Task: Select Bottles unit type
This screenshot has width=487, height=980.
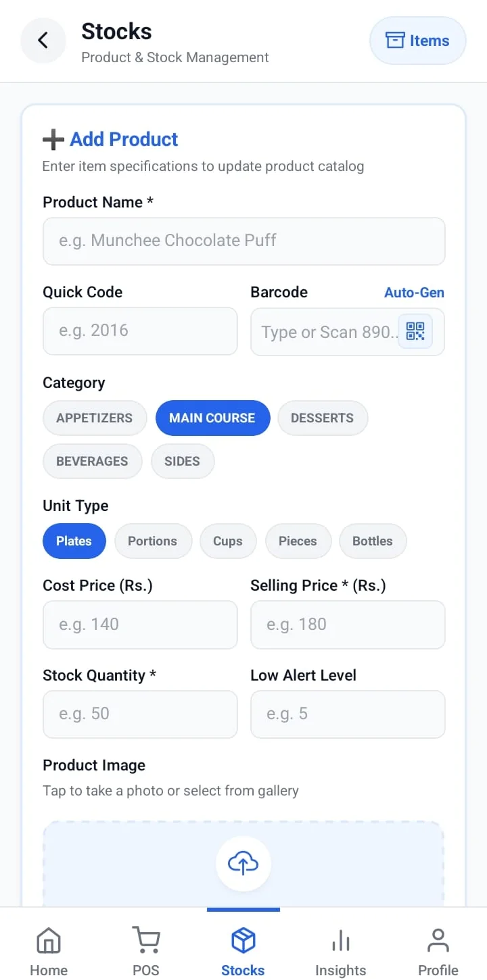Action: click(x=373, y=541)
